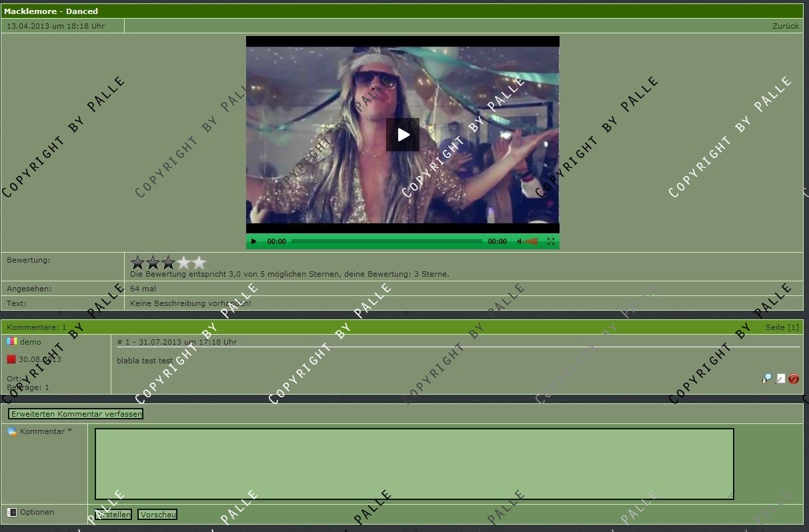Focus the Kommentar text area

click(414, 464)
